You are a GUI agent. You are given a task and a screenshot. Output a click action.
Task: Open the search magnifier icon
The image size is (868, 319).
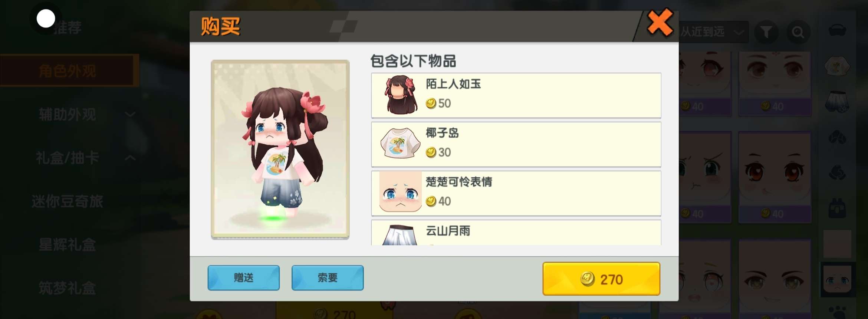(798, 32)
